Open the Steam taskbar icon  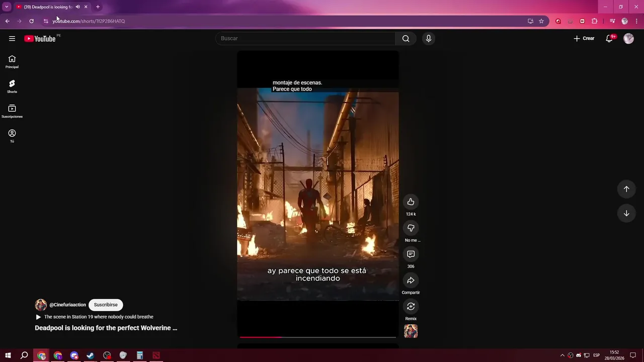(91, 355)
